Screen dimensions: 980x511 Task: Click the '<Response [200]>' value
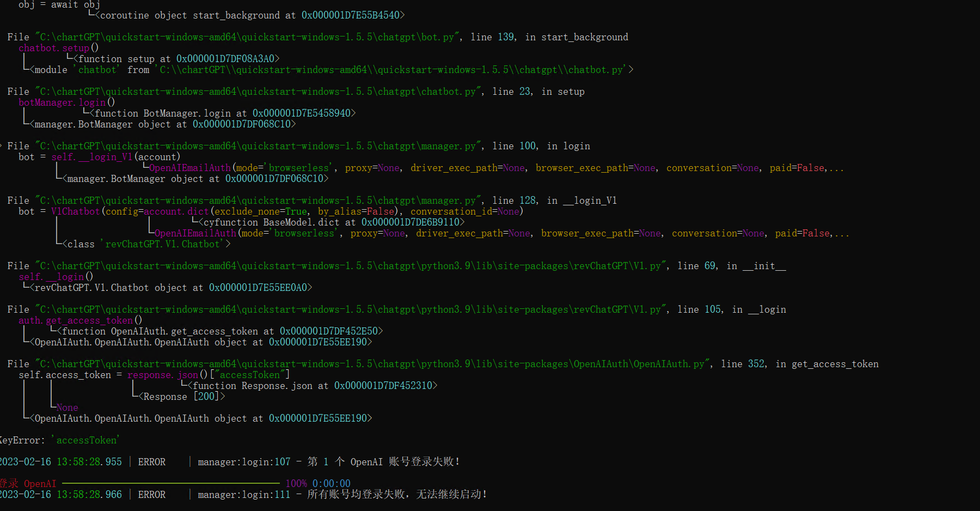coord(182,397)
